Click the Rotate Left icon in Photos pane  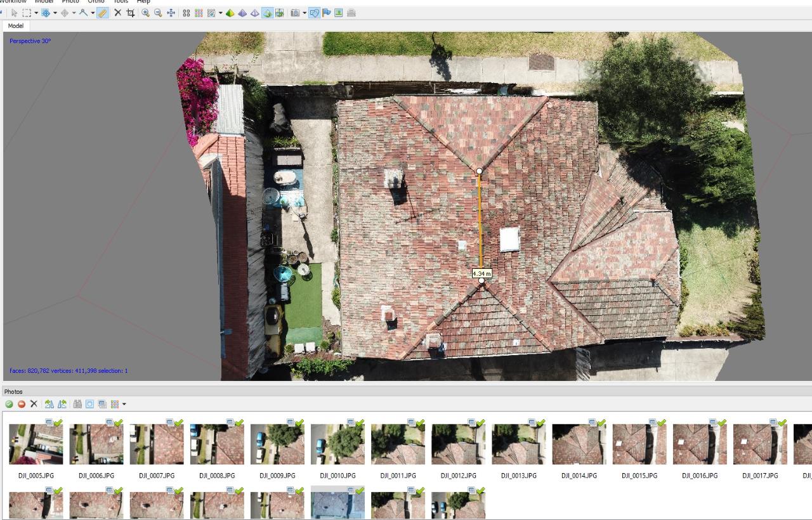pyautogui.click(x=62, y=404)
